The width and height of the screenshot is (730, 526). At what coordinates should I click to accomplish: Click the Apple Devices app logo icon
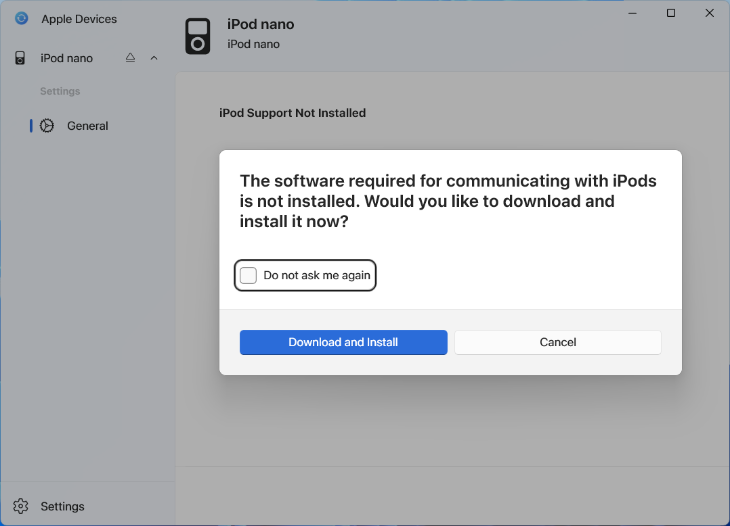pos(21,19)
